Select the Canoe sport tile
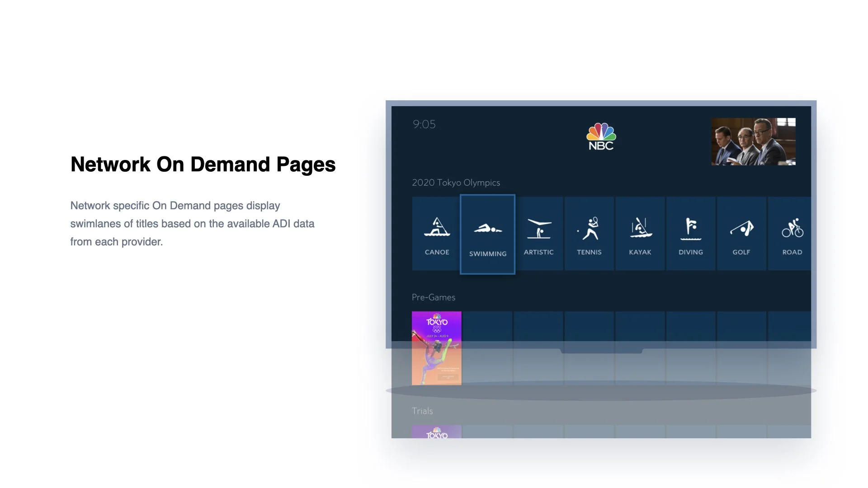The height and width of the screenshot is (488, 868). pos(436,233)
